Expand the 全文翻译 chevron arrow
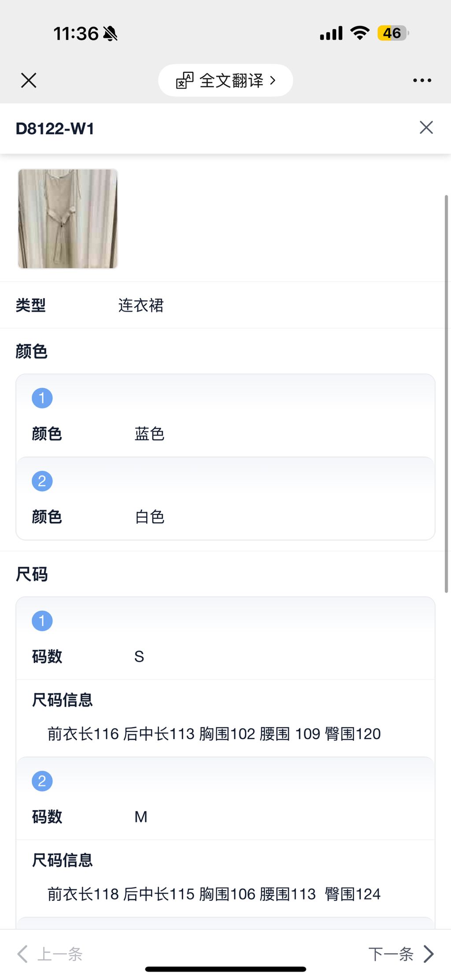The height and width of the screenshot is (980, 451). point(273,81)
